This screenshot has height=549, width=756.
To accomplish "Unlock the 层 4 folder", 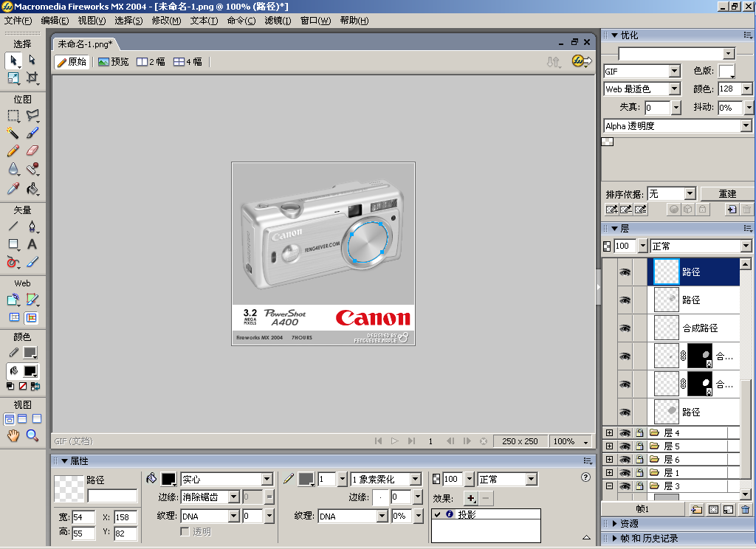I will [x=640, y=433].
